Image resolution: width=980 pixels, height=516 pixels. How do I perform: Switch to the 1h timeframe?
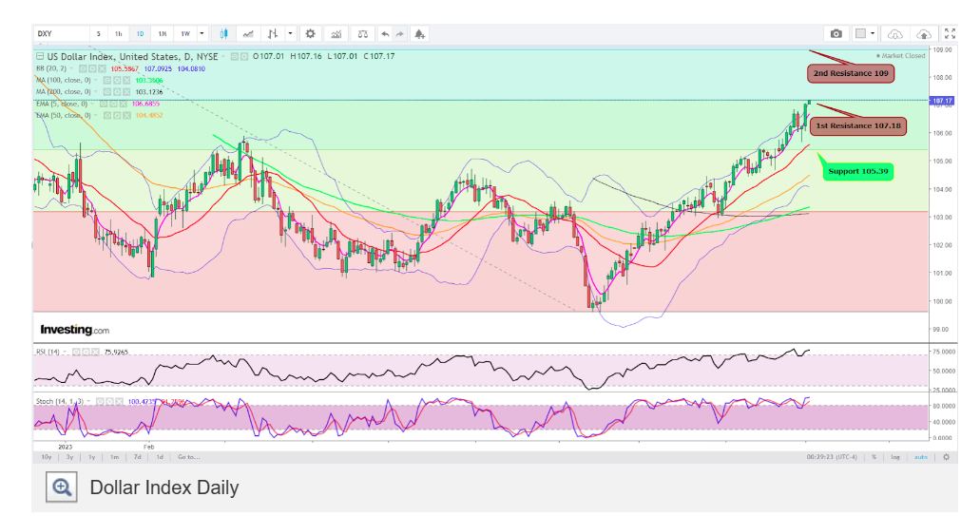click(117, 33)
